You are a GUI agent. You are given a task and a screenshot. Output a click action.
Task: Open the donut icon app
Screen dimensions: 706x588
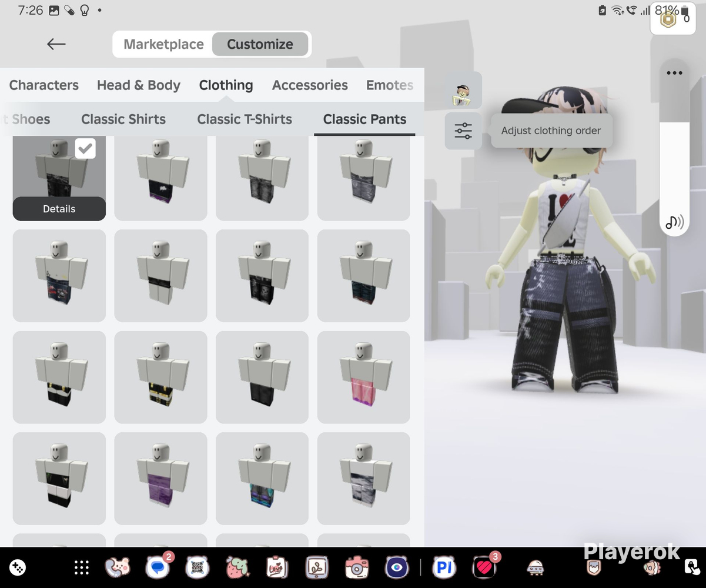click(651, 567)
